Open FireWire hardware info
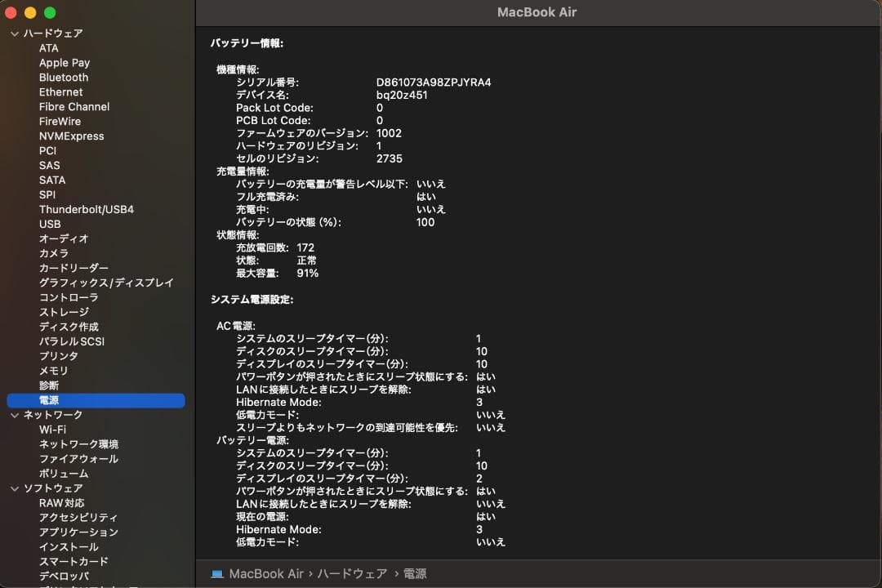 tap(60, 122)
